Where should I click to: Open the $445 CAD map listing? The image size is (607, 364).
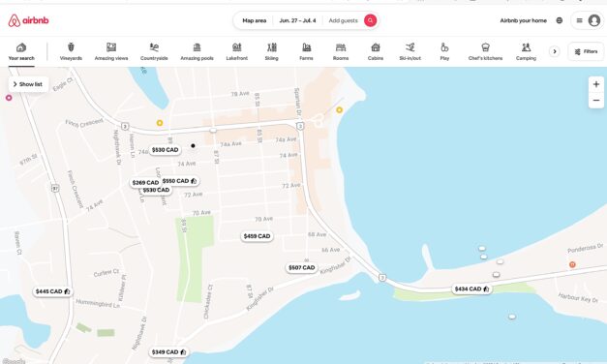52,291
